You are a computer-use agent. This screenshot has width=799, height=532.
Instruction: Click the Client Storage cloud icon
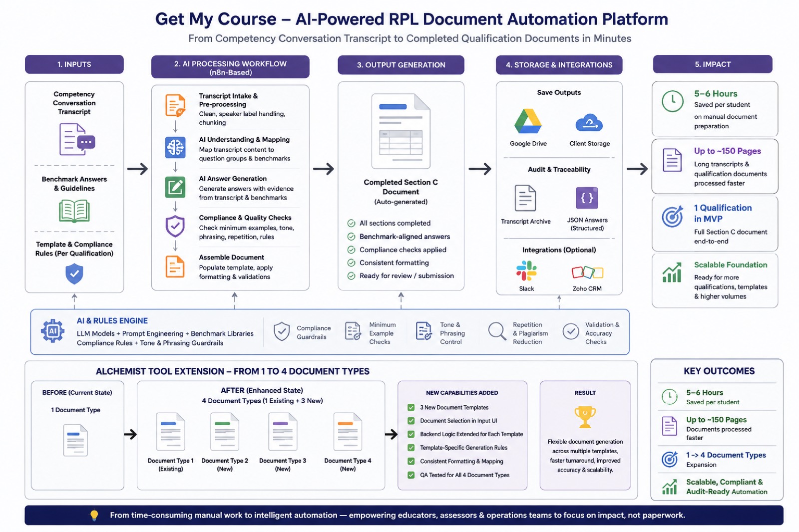click(x=589, y=122)
